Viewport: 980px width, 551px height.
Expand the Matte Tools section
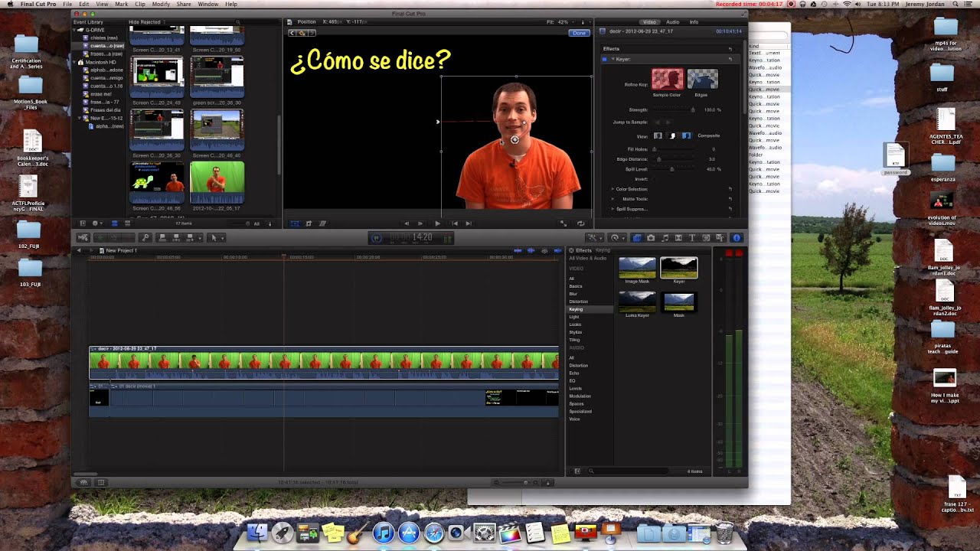[612, 199]
